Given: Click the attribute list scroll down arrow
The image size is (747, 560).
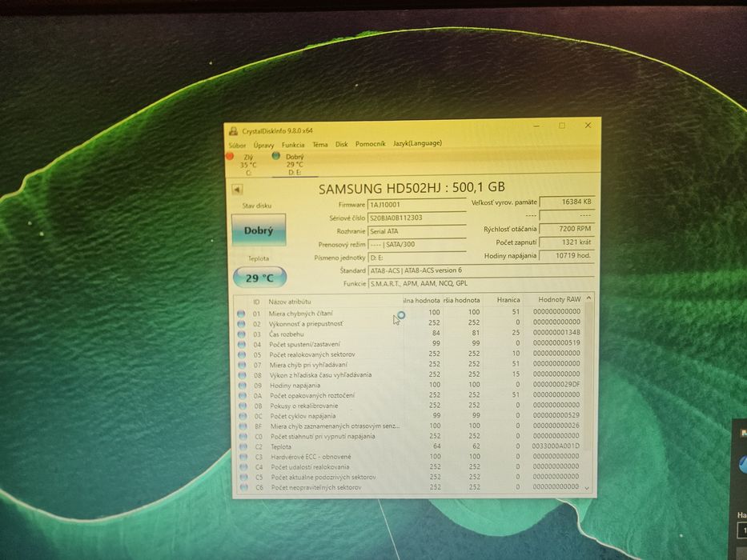Looking at the screenshot, I should pos(587,488).
